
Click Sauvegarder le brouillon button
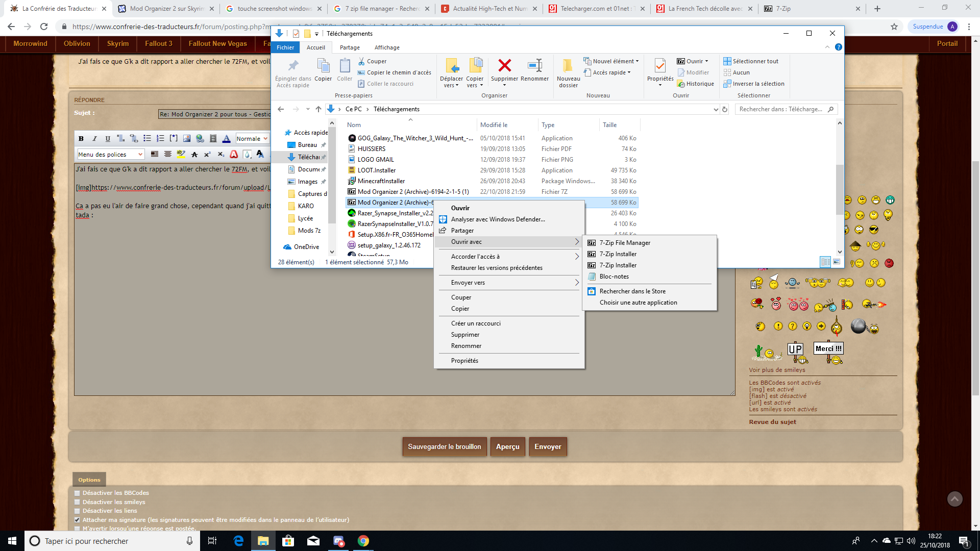(445, 446)
